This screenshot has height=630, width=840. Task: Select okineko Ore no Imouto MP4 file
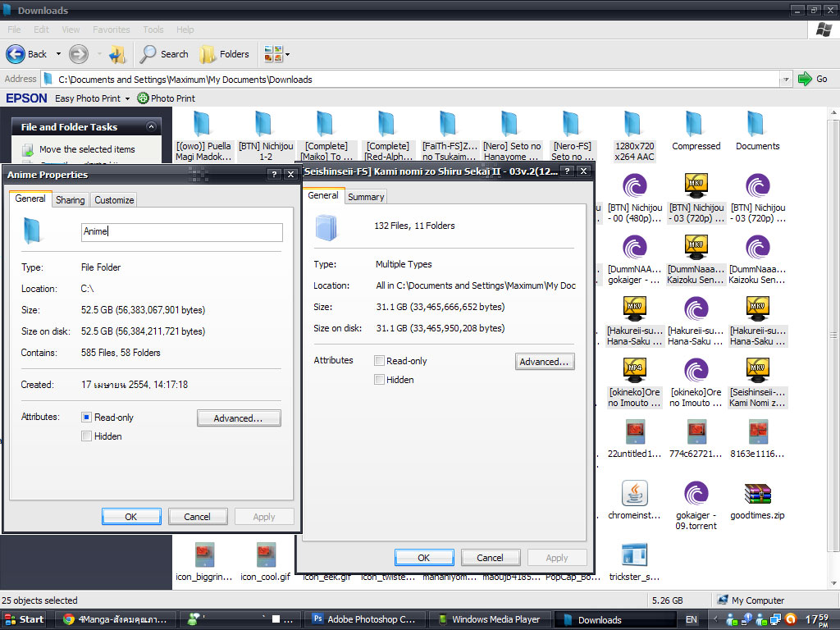click(635, 382)
